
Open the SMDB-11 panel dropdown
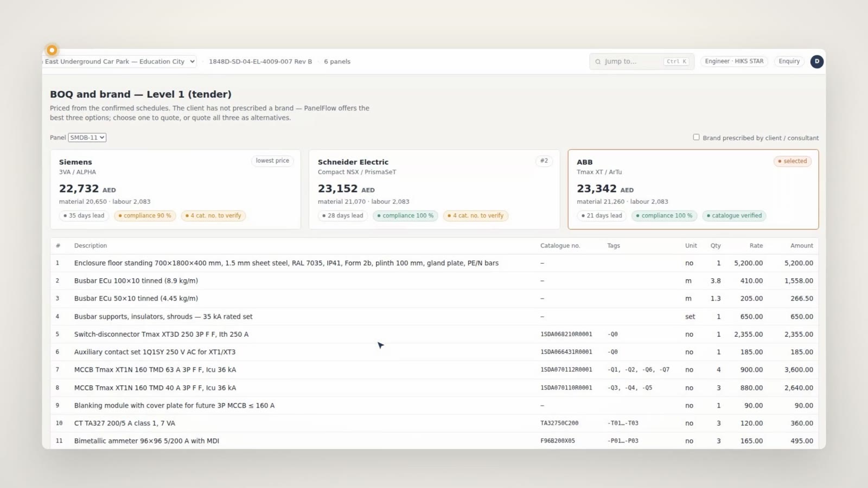click(x=87, y=138)
